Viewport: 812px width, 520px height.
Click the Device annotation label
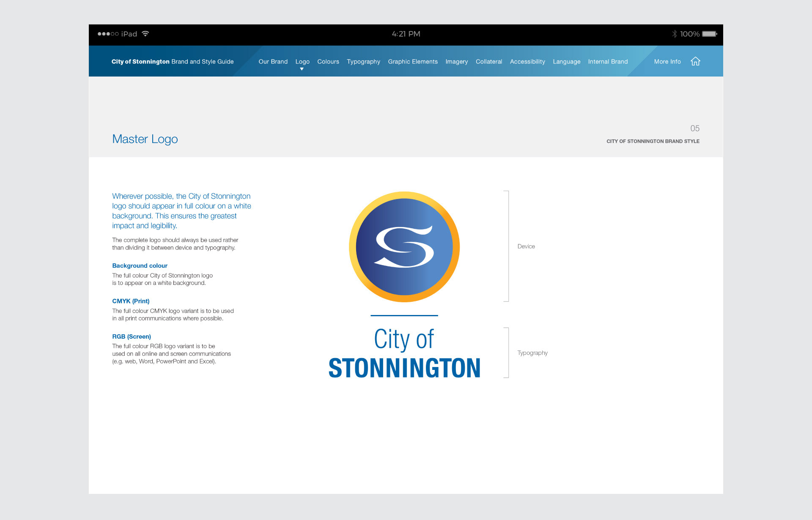click(526, 246)
